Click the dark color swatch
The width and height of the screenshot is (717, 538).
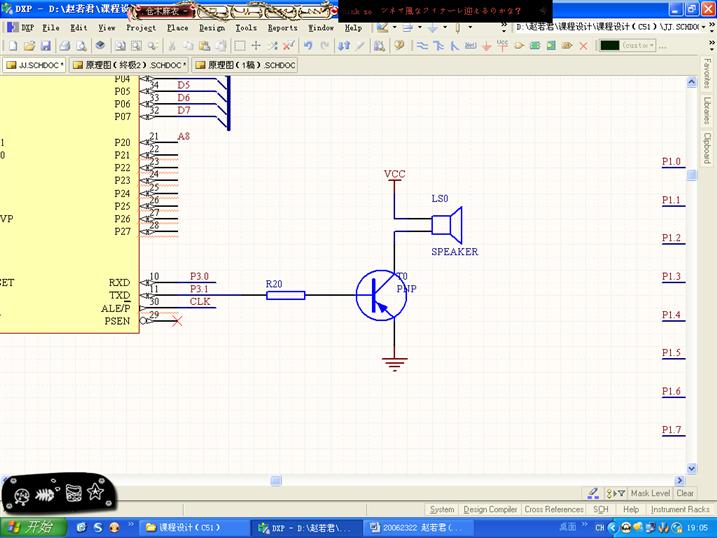(610, 45)
